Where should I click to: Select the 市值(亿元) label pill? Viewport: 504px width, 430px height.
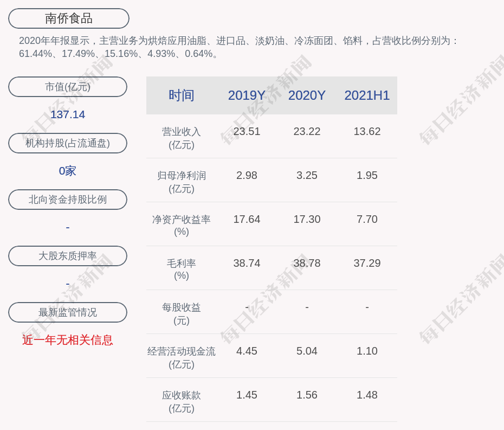click(68, 87)
